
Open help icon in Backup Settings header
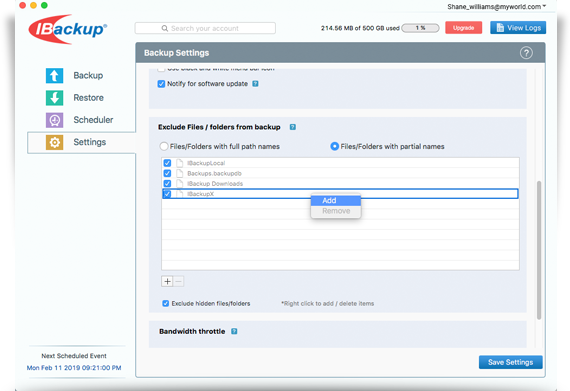click(x=526, y=53)
